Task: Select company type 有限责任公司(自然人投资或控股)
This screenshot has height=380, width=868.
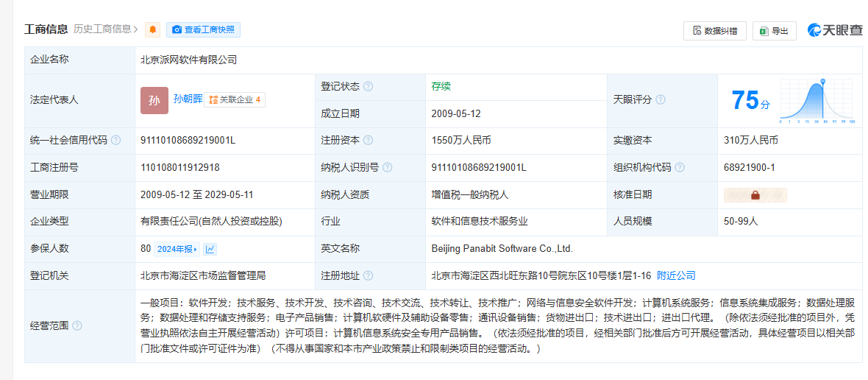Action: click(x=211, y=222)
